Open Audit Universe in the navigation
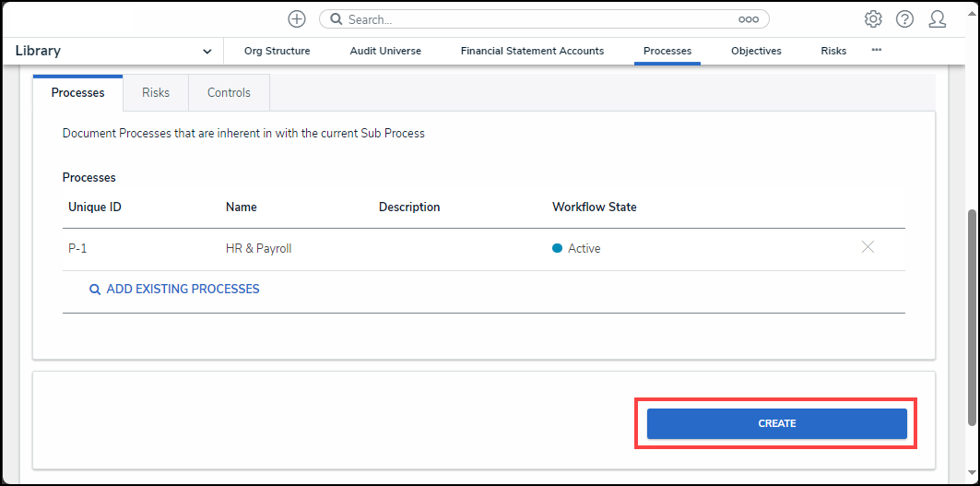The width and height of the screenshot is (980, 486). click(x=385, y=52)
